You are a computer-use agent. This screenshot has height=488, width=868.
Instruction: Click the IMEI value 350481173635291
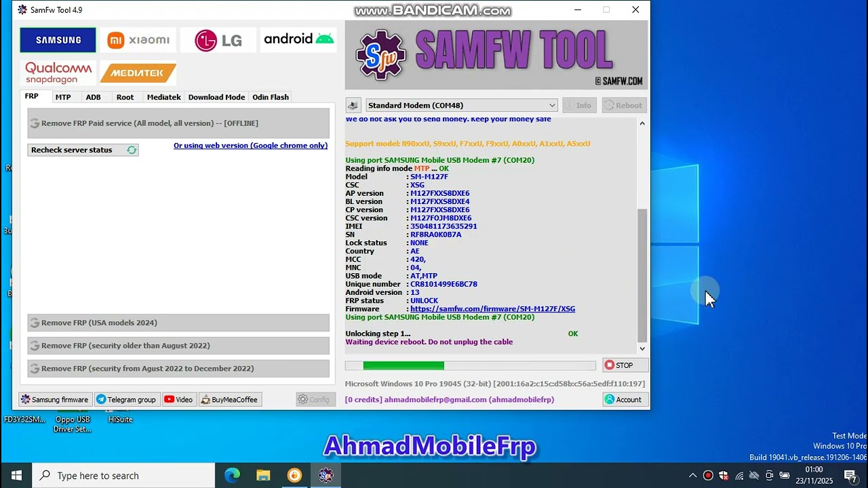click(443, 226)
